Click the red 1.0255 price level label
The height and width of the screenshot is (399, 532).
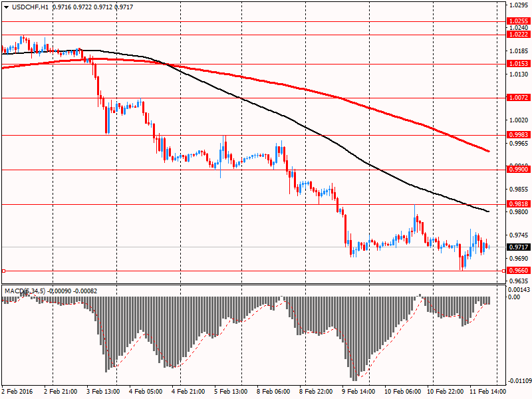[519, 21]
